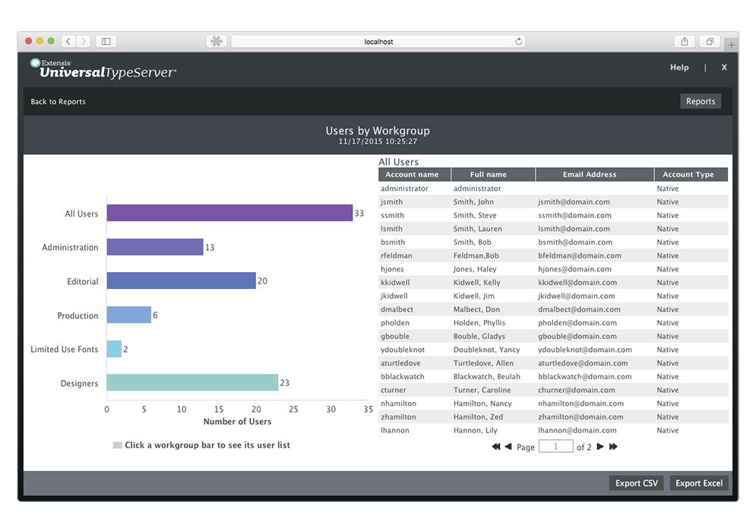The height and width of the screenshot is (532, 756).
Task: Click Export Excel button
Action: (699, 483)
